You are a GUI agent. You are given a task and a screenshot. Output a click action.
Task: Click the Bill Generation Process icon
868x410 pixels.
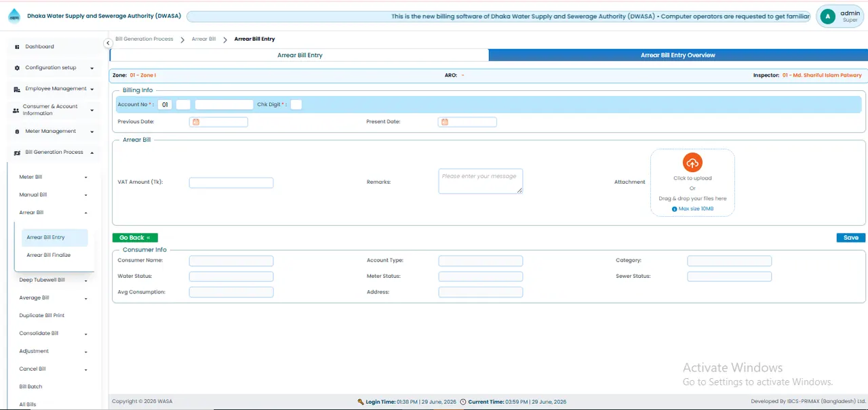pyautogui.click(x=17, y=152)
